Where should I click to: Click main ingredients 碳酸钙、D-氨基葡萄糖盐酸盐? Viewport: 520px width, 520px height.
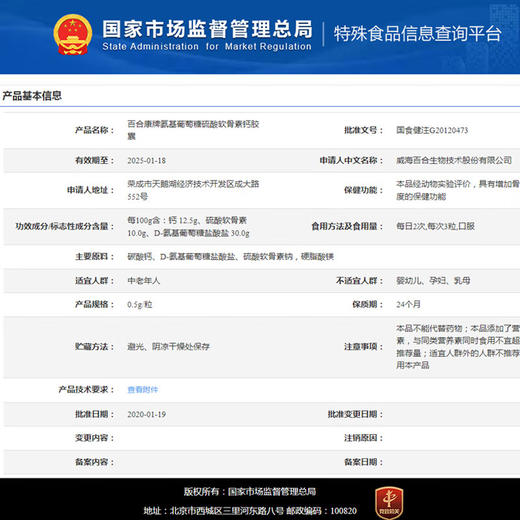[x=231, y=257]
